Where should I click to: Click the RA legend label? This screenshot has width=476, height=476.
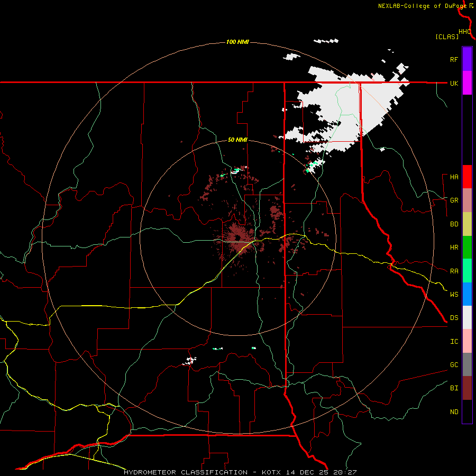coord(454,271)
